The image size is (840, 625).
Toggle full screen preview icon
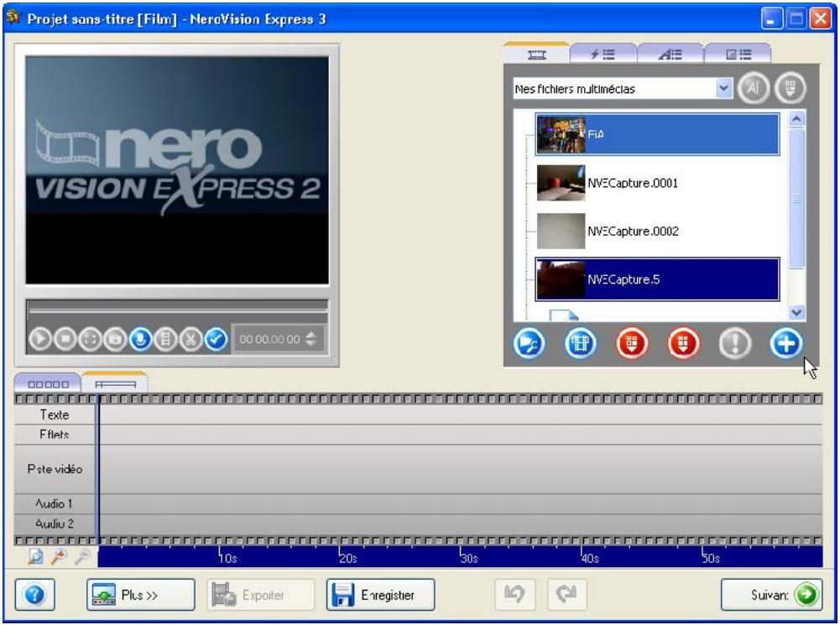91,339
